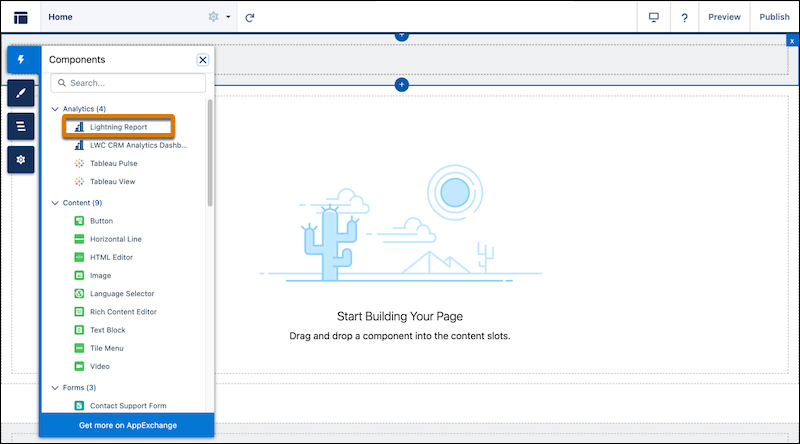Click the Language Selector component icon
This screenshot has height=444, width=800.
(79, 293)
